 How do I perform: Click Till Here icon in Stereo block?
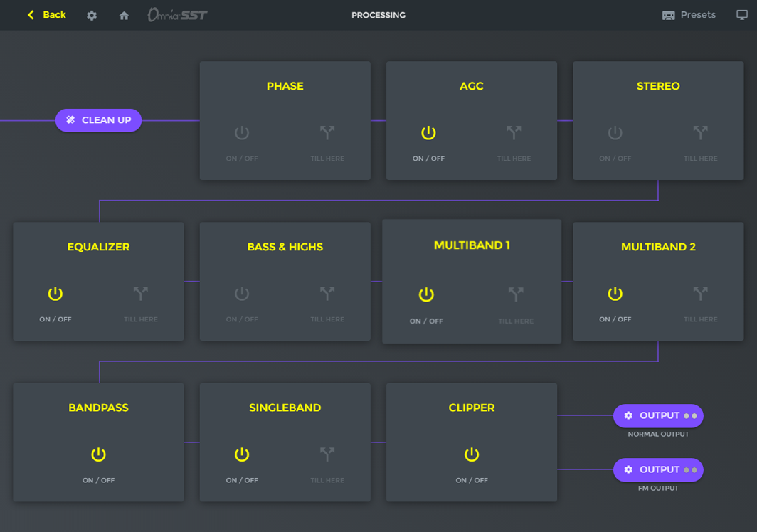pyautogui.click(x=701, y=132)
